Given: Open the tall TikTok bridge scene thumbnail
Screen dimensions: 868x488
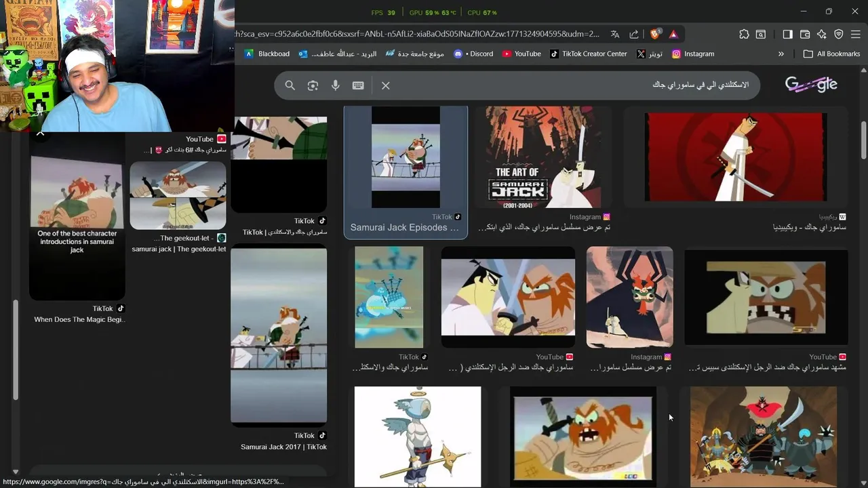Looking at the screenshot, I should click(279, 335).
